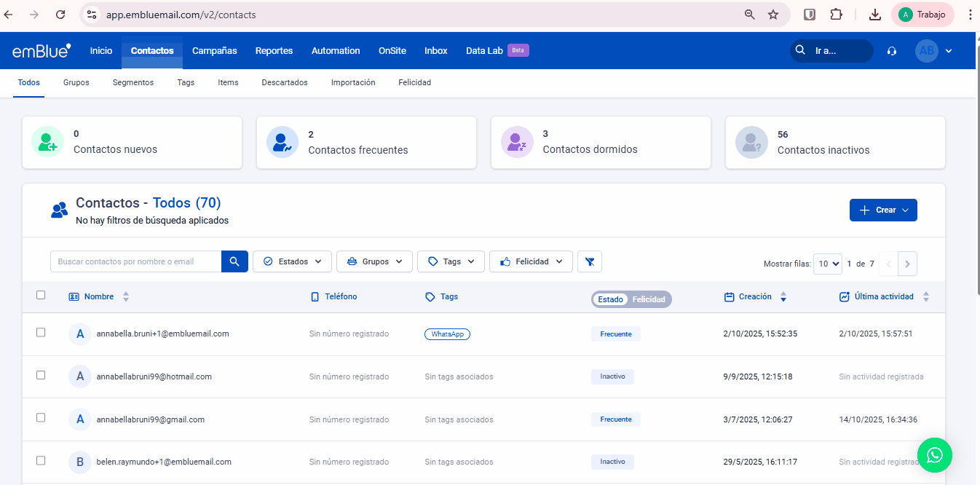Viewport: 980px width, 485px height.
Task: Change the Mostrar filas rows dropdown
Action: click(828, 264)
